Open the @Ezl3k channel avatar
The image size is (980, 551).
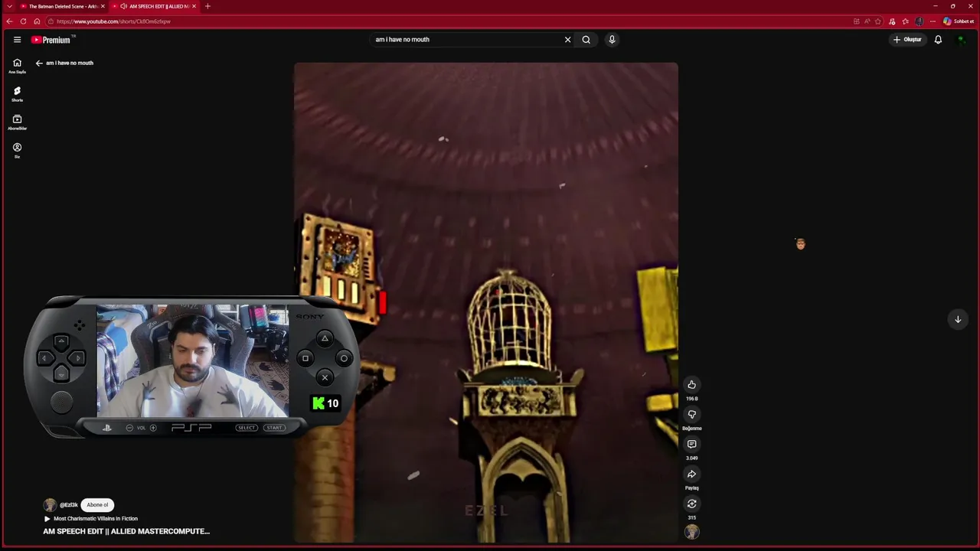tap(50, 505)
